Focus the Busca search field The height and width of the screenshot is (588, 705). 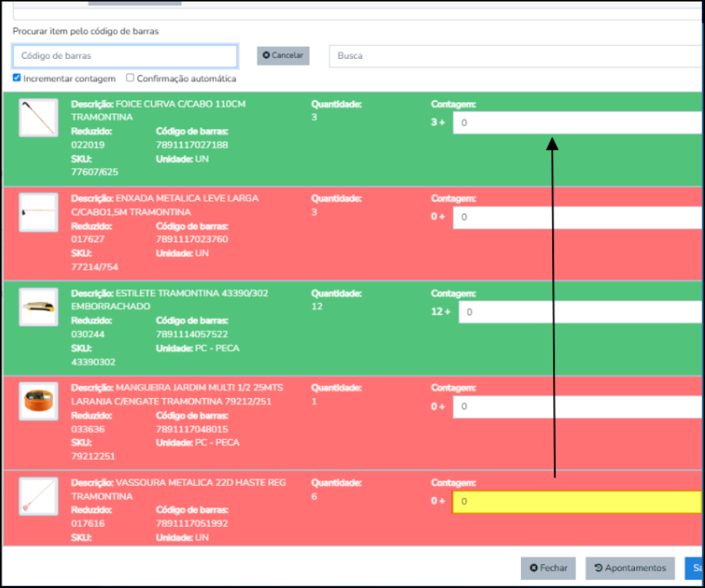[515, 56]
